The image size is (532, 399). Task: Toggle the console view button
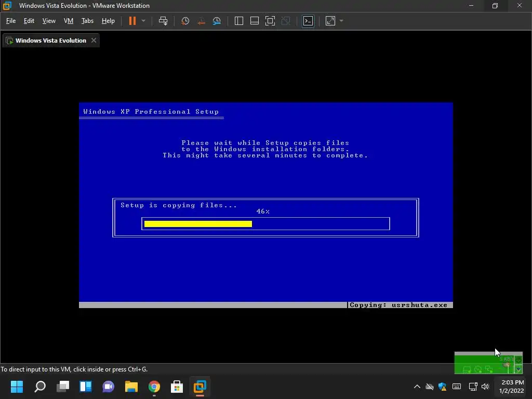(x=308, y=21)
